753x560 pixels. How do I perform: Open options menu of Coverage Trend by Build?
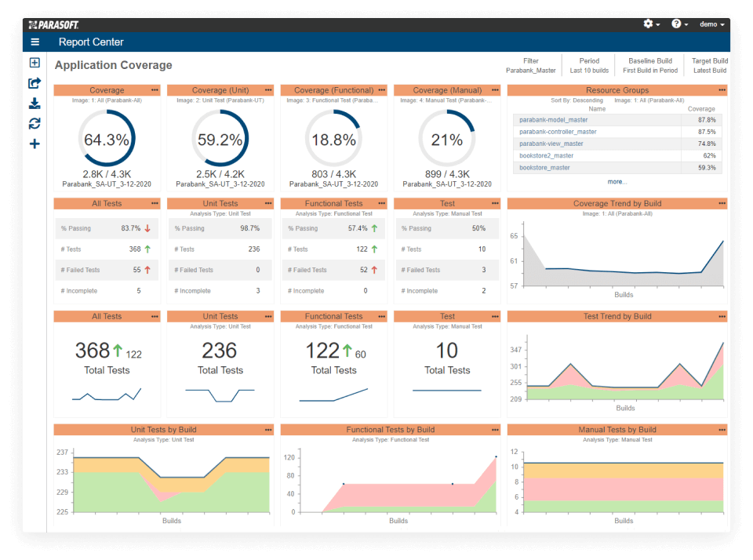pyautogui.click(x=722, y=203)
